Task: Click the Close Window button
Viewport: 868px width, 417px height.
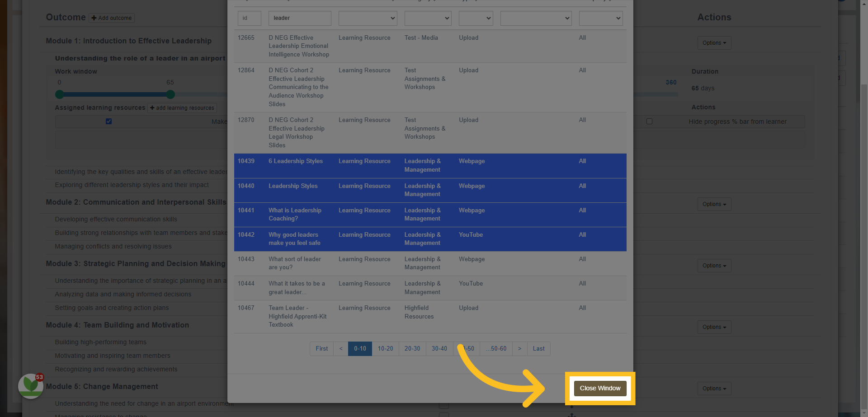Action: point(600,389)
